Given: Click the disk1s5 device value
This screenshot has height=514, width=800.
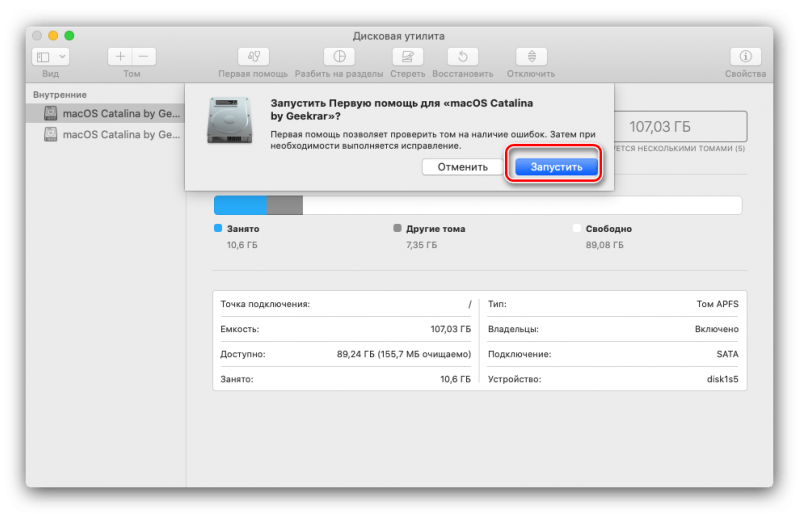Looking at the screenshot, I should pyautogui.click(x=722, y=379).
